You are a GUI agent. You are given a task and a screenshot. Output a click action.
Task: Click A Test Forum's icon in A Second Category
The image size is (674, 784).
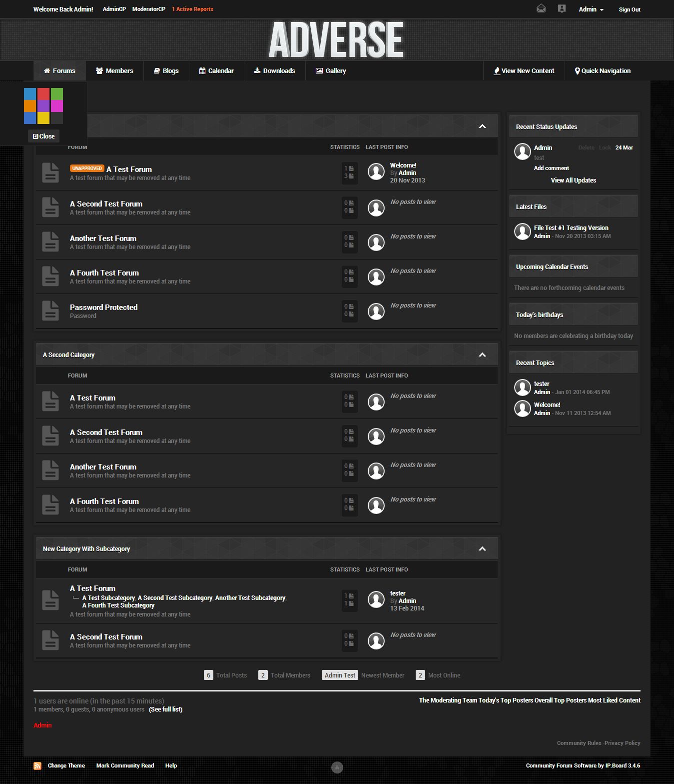(x=50, y=401)
